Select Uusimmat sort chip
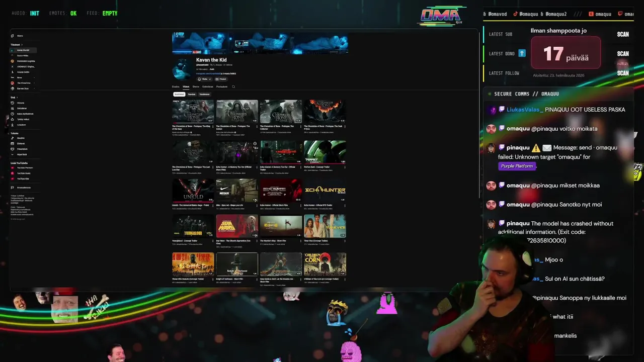Screen dimensions: 644x362 click(179, 94)
